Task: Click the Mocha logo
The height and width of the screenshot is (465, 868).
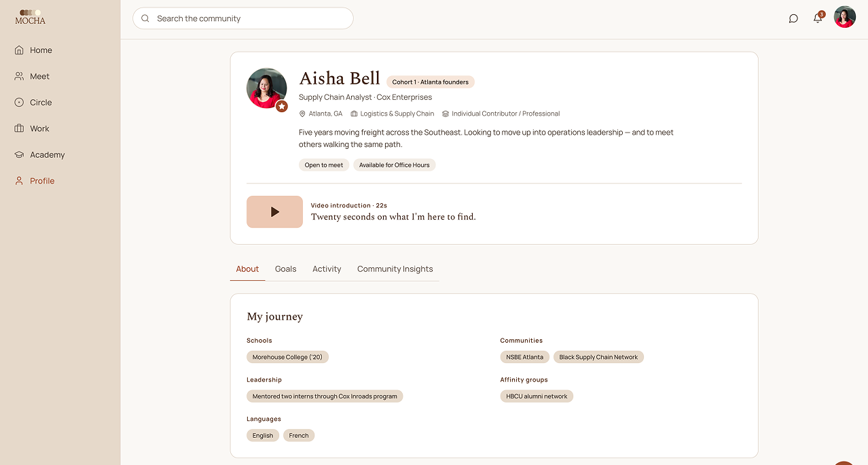Action: coord(30,17)
